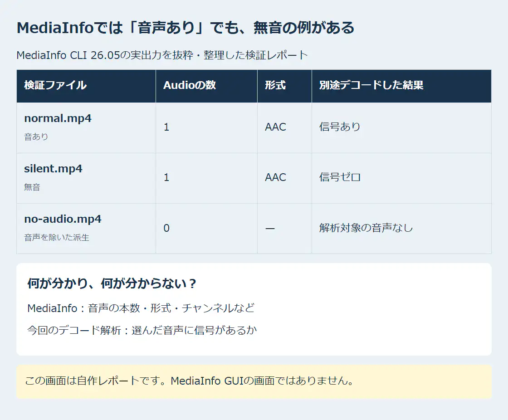This screenshot has width=508, height=420.
Task: Click the line '今回のデコード解析：選んだ音声に信号があるか'
Action: pyautogui.click(x=142, y=330)
